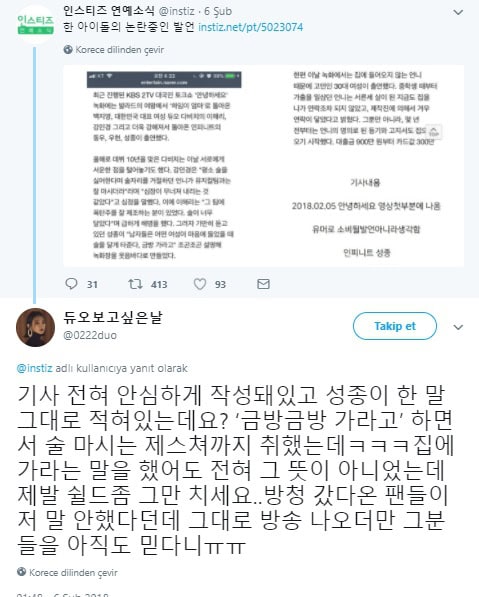Translate reply with Korece dilinden çevir
479x597 pixels.
click(73, 572)
